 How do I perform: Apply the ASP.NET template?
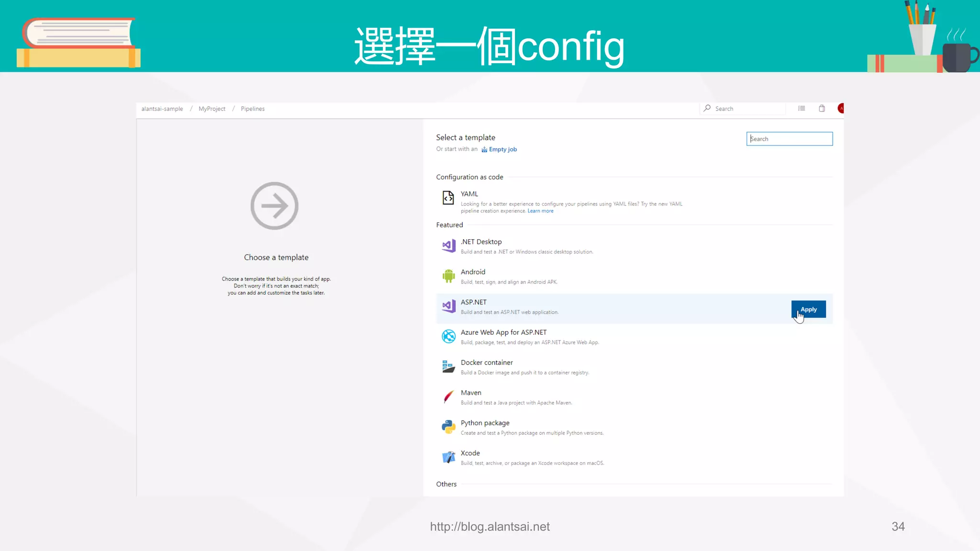coord(808,309)
